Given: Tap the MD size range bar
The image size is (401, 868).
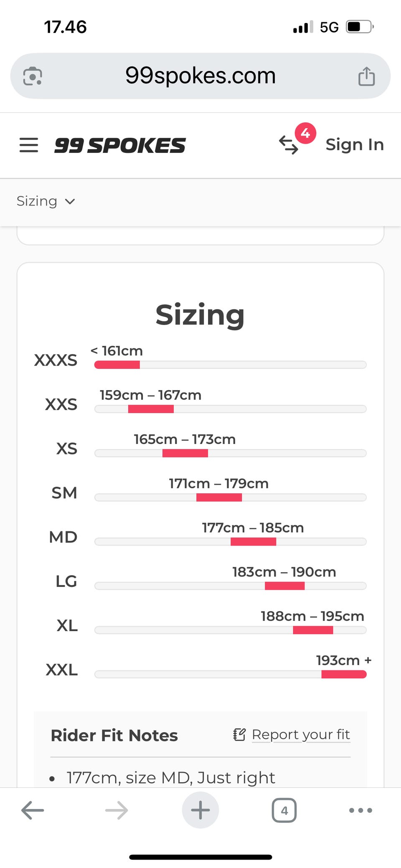Looking at the screenshot, I should point(253,542).
